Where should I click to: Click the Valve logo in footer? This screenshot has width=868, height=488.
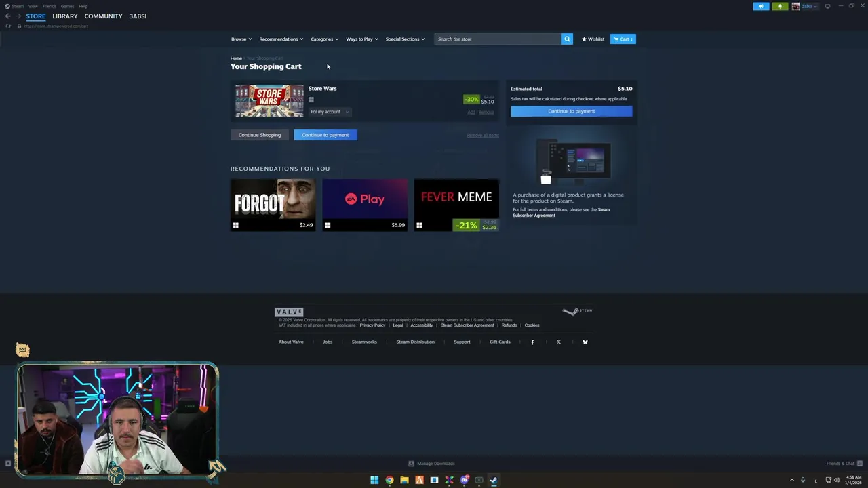click(289, 312)
